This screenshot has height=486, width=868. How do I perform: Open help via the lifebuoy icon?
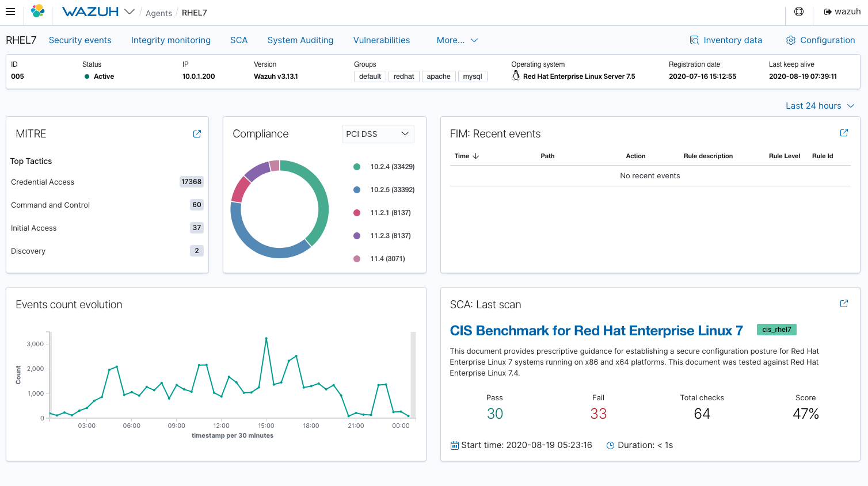tap(799, 11)
